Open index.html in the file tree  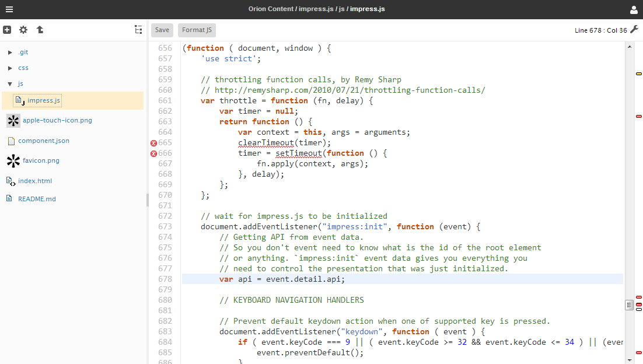tap(35, 181)
